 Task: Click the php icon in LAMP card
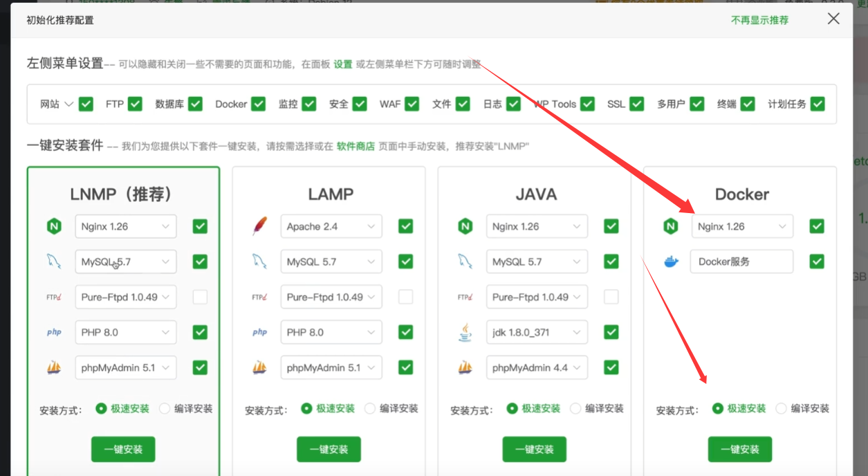tap(259, 332)
